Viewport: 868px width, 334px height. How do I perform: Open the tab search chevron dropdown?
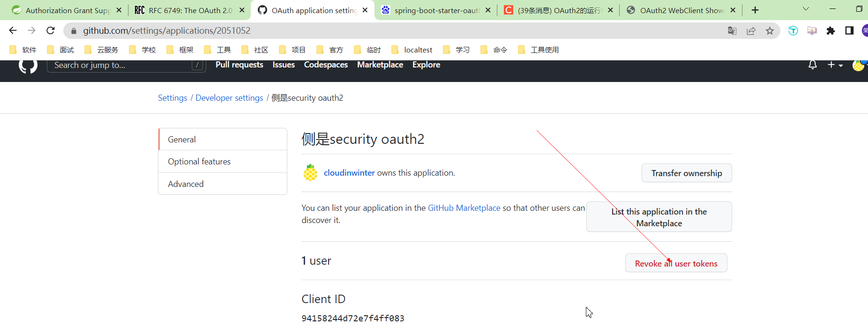[806, 9]
